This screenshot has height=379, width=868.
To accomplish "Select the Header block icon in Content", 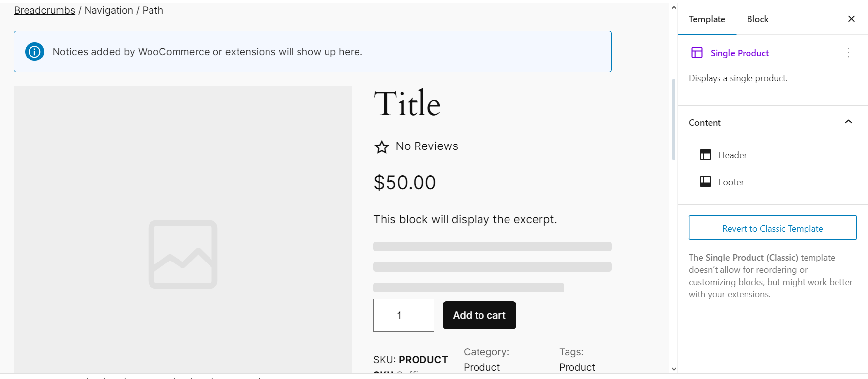I will [x=706, y=154].
